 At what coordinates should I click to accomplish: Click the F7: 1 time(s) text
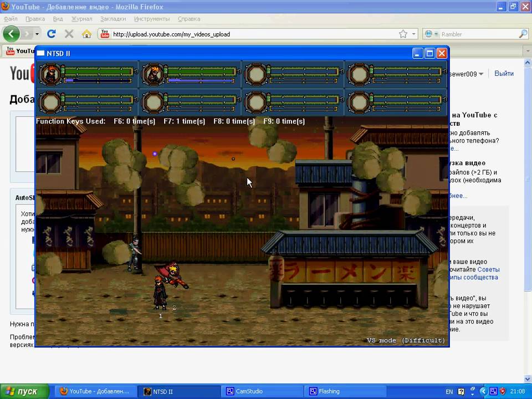[x=184, y=121]
